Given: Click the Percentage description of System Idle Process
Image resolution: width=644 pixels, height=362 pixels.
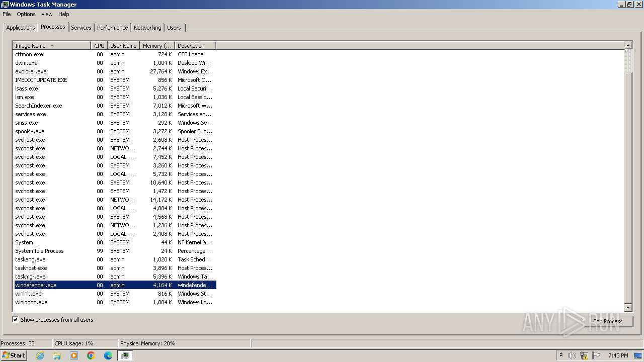Looking at the screenshot, I should 195,251.
